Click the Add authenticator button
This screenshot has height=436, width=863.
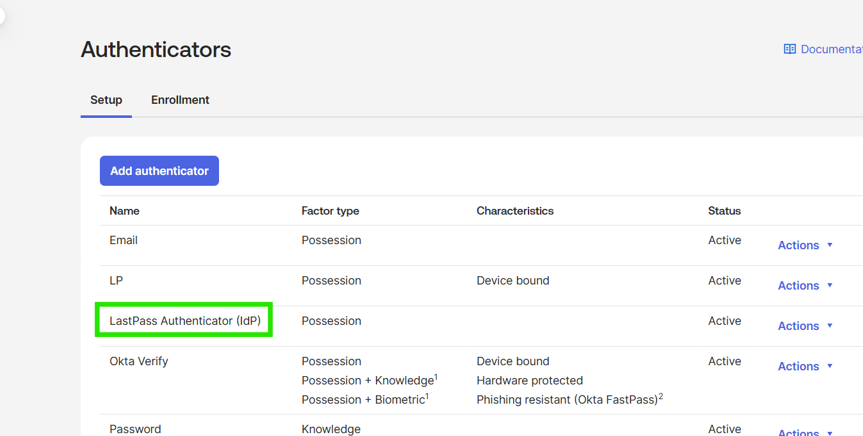point(159,171)
